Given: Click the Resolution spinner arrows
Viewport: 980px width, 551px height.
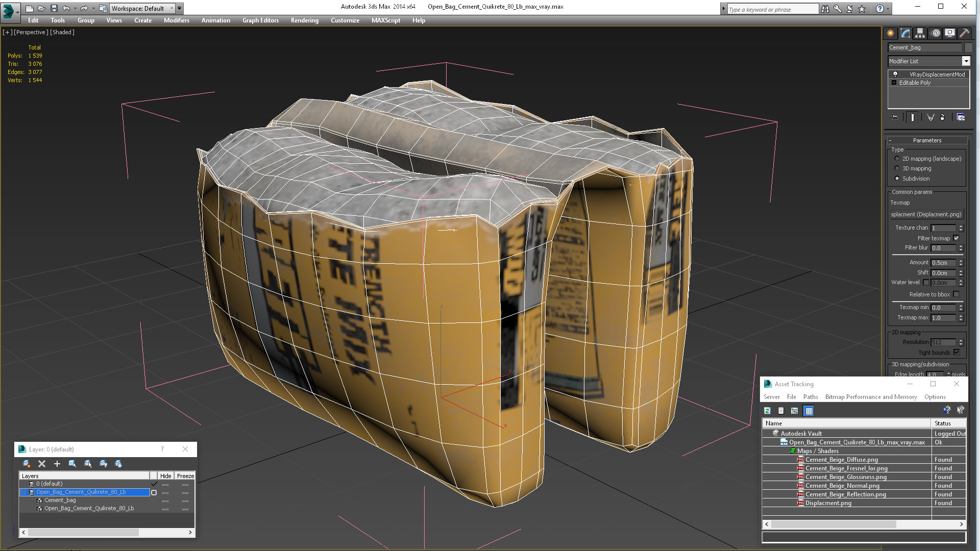Looking at the screenshot, I should [x=961, y=342].
